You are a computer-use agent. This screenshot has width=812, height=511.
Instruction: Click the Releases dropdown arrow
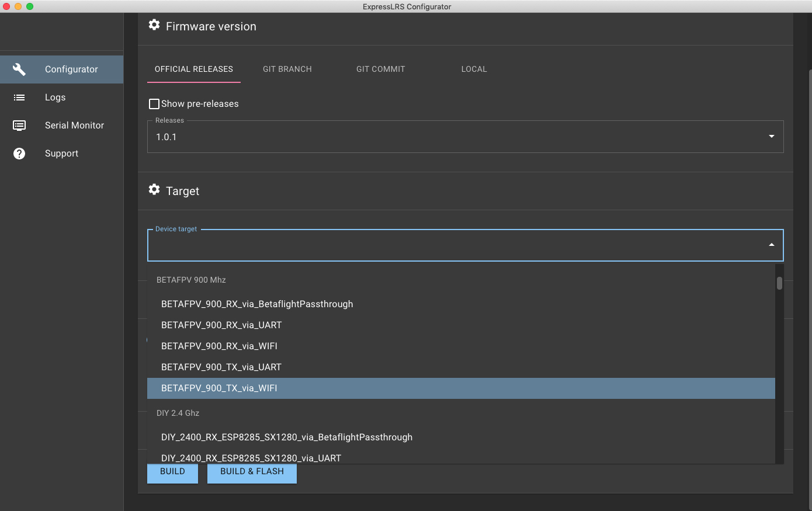pos(772,137)
